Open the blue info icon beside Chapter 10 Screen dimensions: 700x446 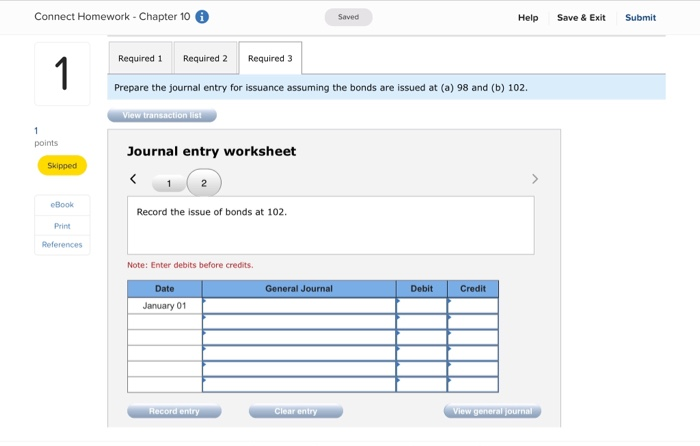pyautogui.click(x=202, y=17)
